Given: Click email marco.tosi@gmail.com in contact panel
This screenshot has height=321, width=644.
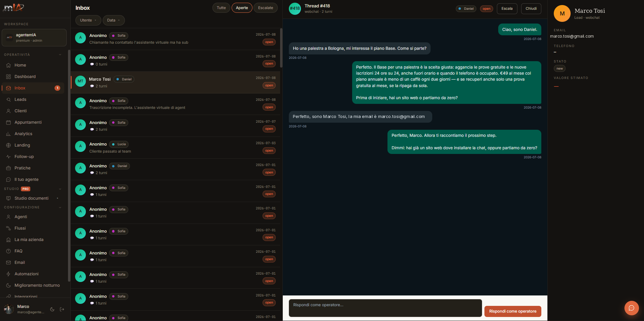Looking at the screenshot, I should pyautogui.click(x=572, y=36).
